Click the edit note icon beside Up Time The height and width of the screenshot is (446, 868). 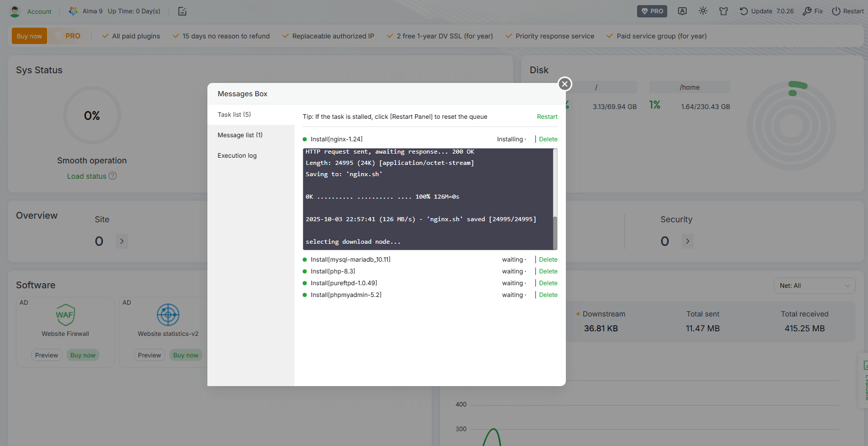pyautogui.click(x=182, y=11)
